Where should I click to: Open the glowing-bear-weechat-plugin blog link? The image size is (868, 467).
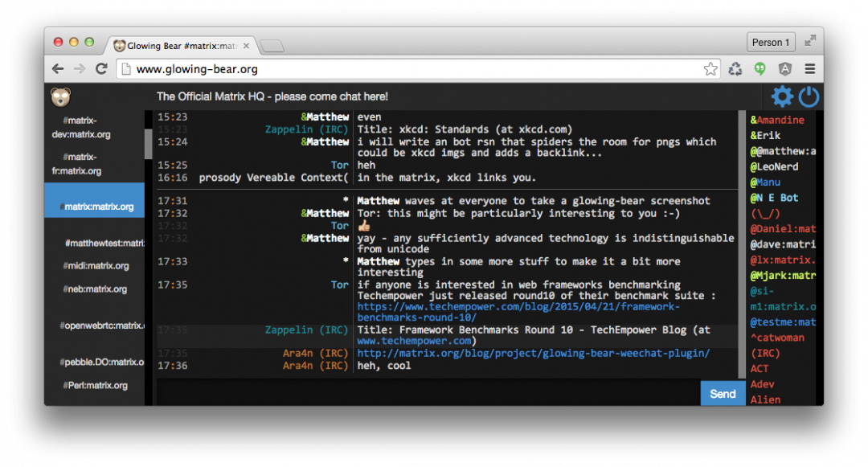point(533,354)
